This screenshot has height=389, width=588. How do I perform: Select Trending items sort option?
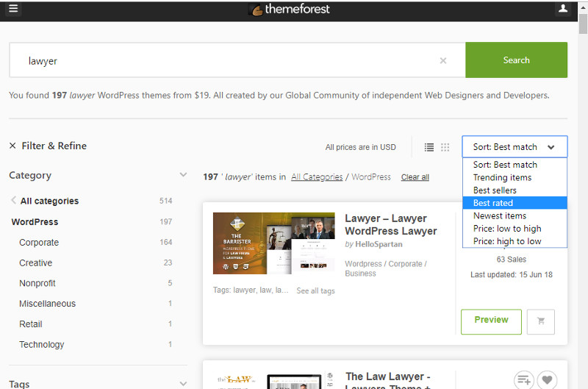514,177
